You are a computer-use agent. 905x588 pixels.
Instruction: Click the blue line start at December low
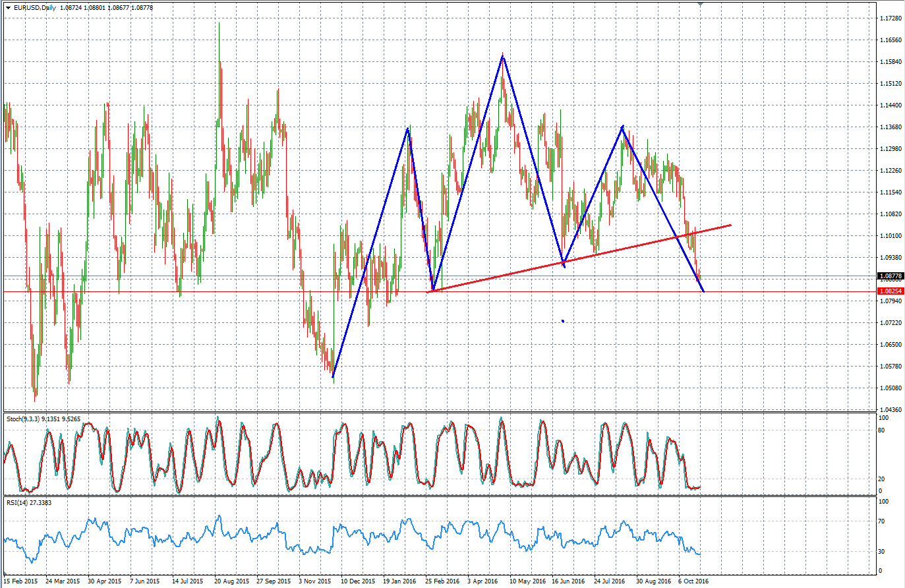pyautogui.click(x=334, y=376)
